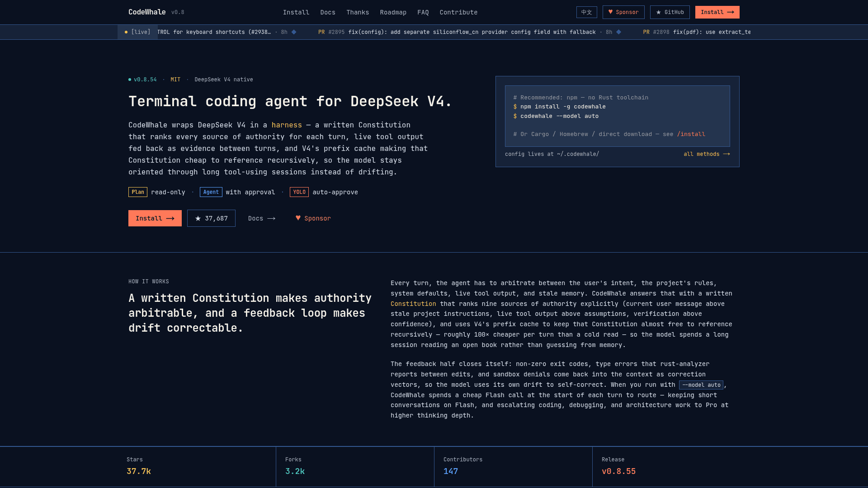The height and width of the screenshot is (488, 868).
Task: Click the star icon in GitHub button
Action: click(659, 12)
